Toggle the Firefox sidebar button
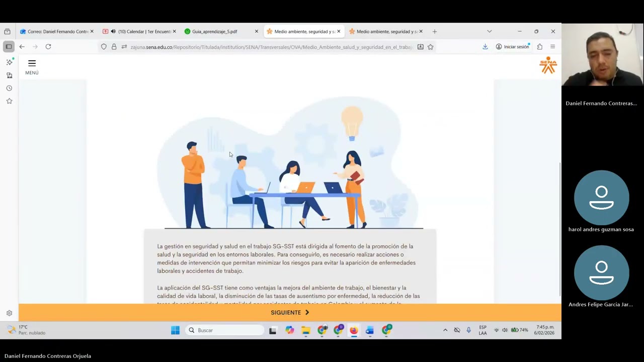The width and height of the screenshot is (644, 362). [x=9, y=46]
